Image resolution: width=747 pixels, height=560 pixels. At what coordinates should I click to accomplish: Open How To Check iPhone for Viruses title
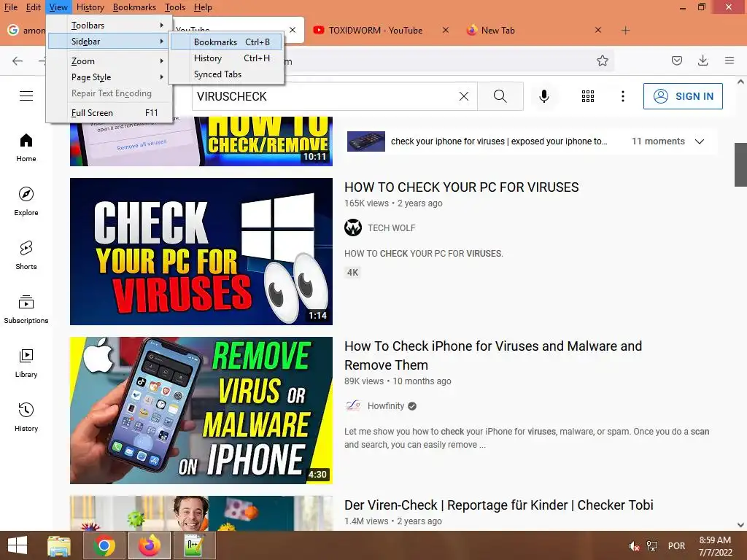tap(493, 355)
